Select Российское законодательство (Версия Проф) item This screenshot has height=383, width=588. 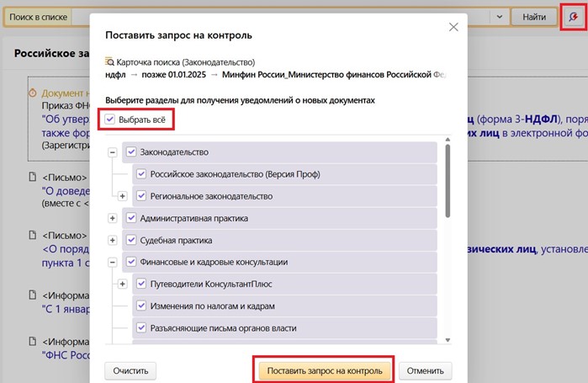coord(235,174)
